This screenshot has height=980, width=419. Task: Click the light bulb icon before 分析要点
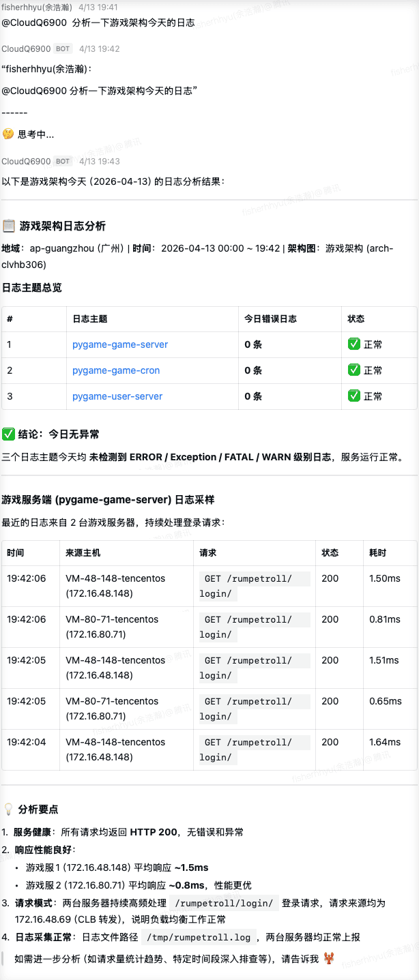(8, 809)
